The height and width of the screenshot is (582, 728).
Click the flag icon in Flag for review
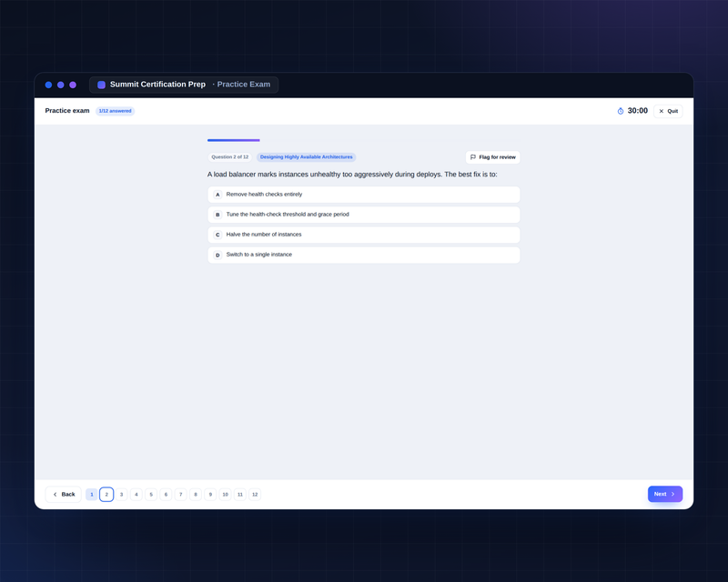473,157
